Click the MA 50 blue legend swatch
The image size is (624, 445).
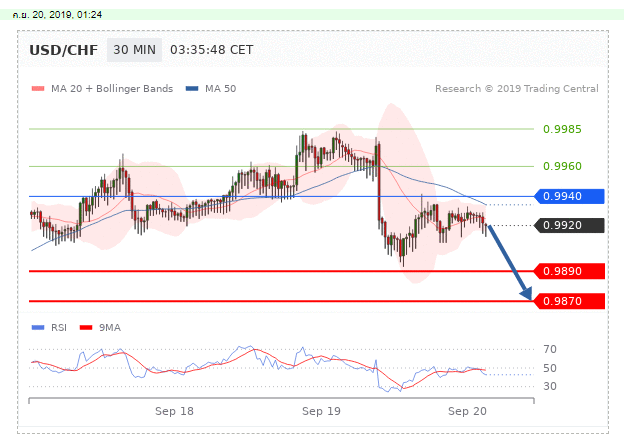[x=192, y=89]
